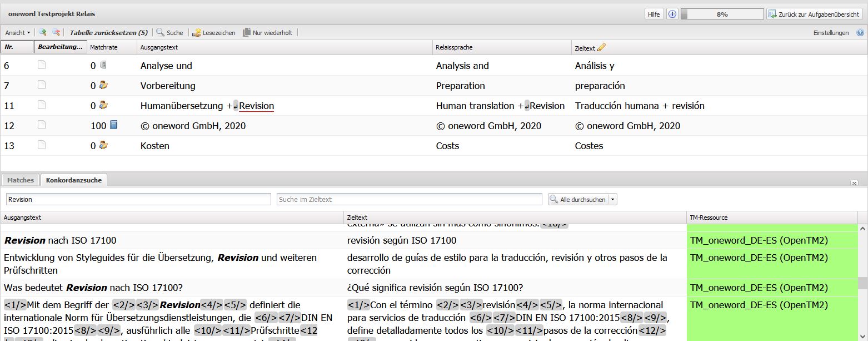Viewport: 868px width, 341px height.
Task: Click the pencil icon beside Zieltext header
Action: (x=601, y=48)
